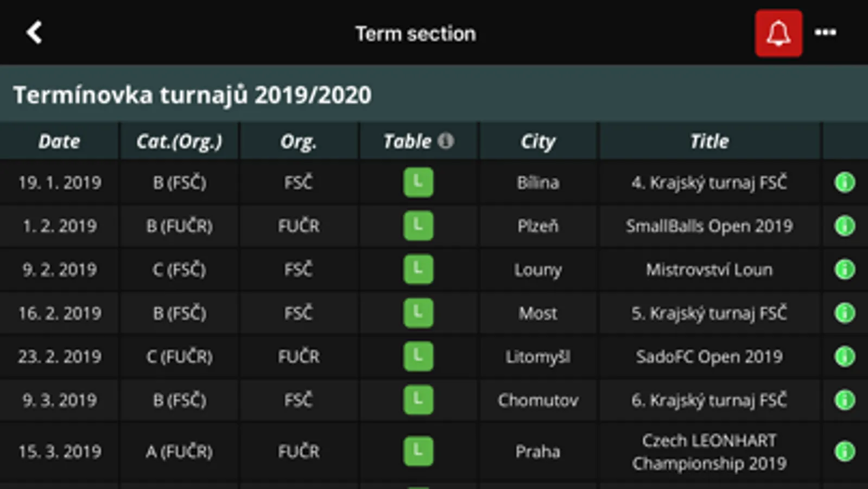The width and height of the screenshot is (868, 489).
Task: Click the info icon beside Table header
Action: [x=446, y=141]
